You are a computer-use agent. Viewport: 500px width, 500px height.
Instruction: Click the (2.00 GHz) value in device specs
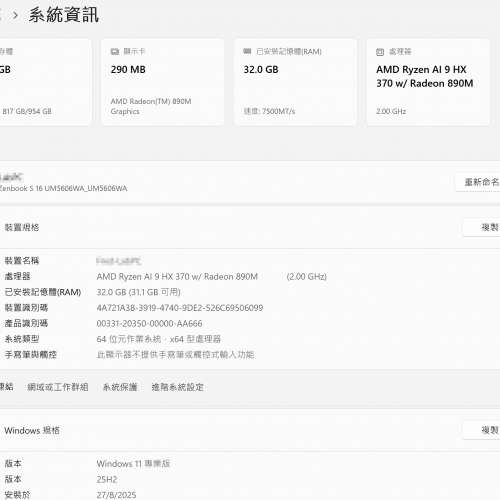[x=307, y=277]
